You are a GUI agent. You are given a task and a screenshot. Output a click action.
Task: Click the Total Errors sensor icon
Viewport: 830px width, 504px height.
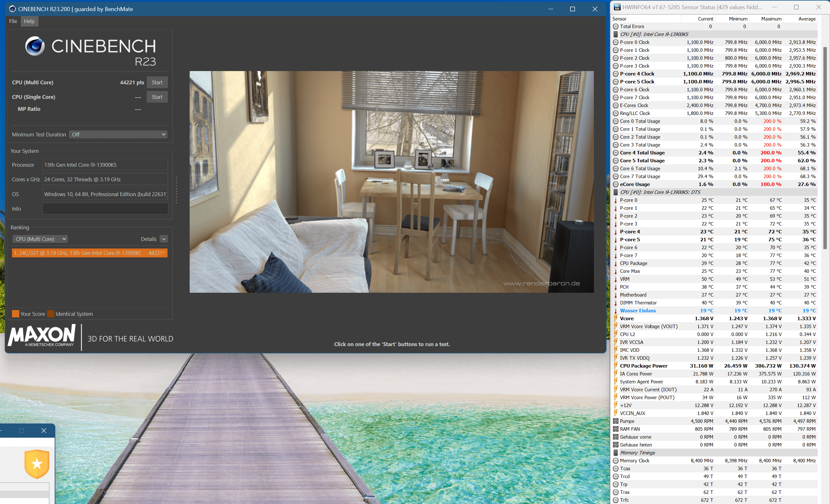pyautogui.click(x=616, y=27)
